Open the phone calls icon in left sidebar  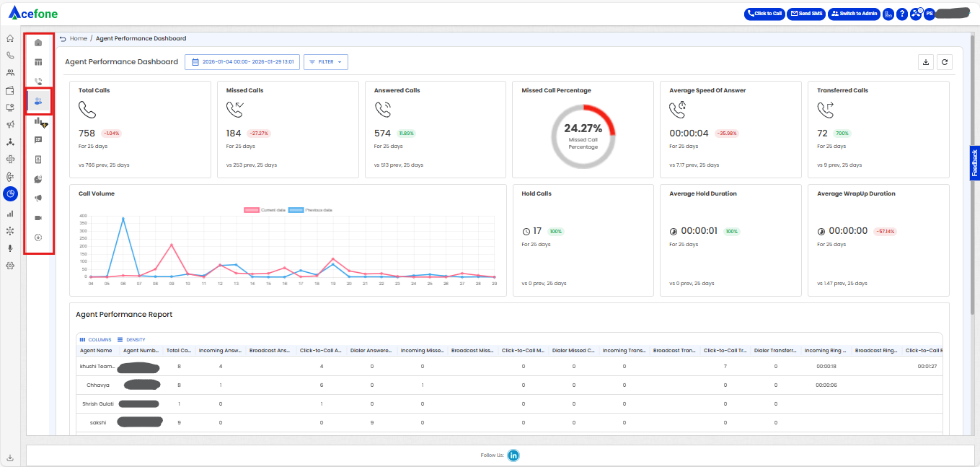pyautogui.click(x=10, y=56)
